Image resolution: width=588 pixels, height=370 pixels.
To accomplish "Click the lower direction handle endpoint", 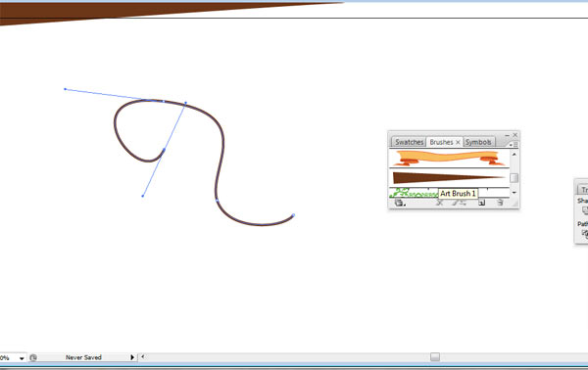I will (x=142, y=196).
